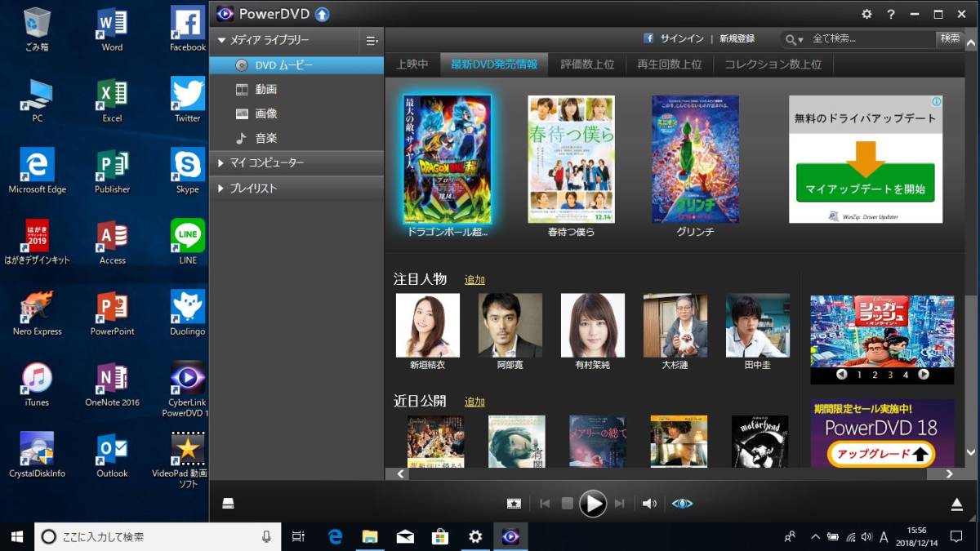This screenshot has height=551, width=980.
Task: Click the 新規登録 registration link
Action: (737, 38)
